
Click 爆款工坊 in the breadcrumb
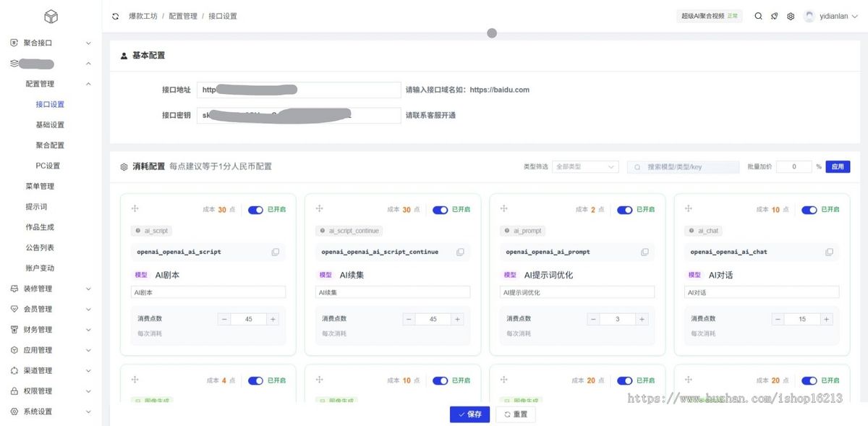coord(143,16)
